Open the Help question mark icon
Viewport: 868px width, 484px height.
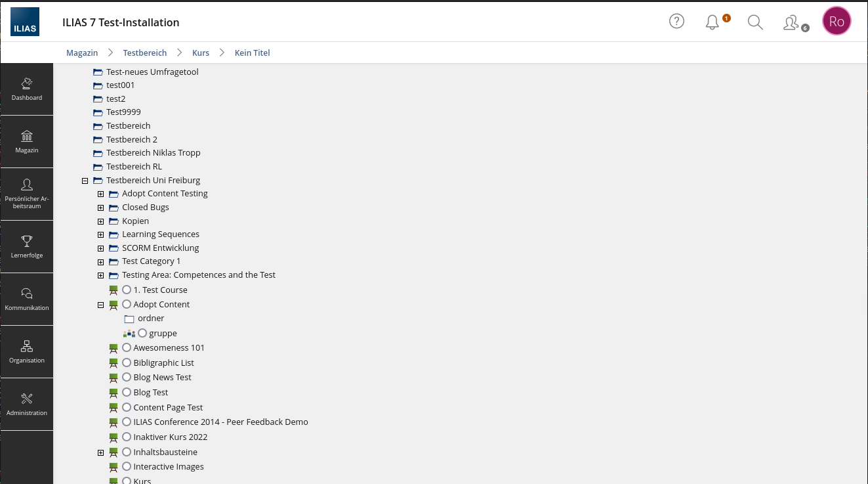pyautogui.click(x=676, y=22)
